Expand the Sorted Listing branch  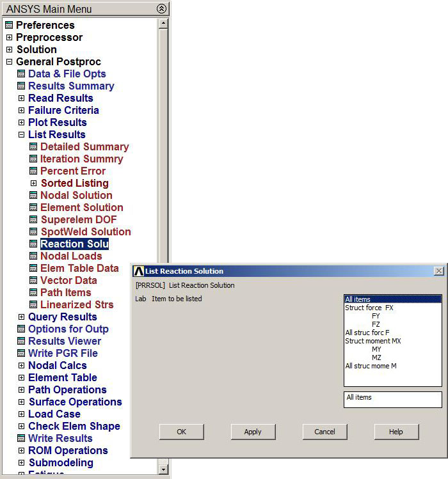pyautogui.click(x=34, y=184)
